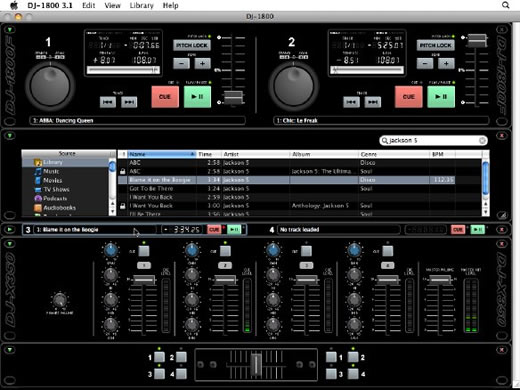Close the library panel with red X

502,136
